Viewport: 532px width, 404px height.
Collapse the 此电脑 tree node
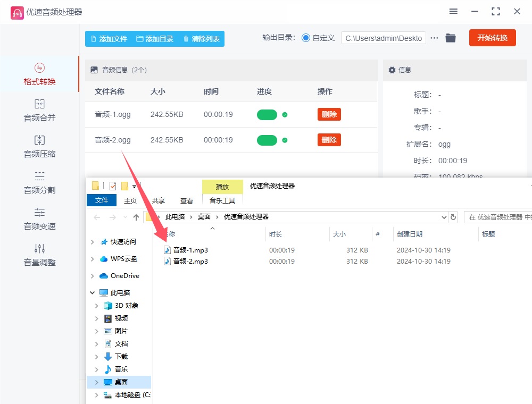pos(92,292)
